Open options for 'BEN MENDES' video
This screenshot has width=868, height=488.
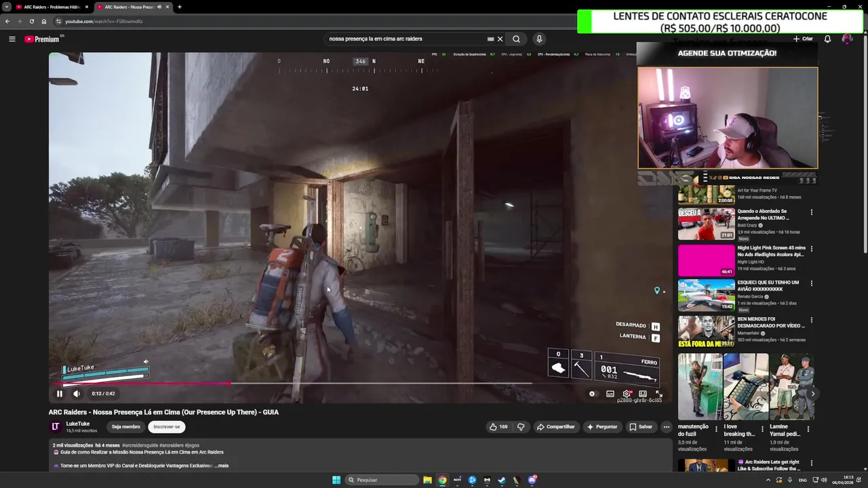811,320
